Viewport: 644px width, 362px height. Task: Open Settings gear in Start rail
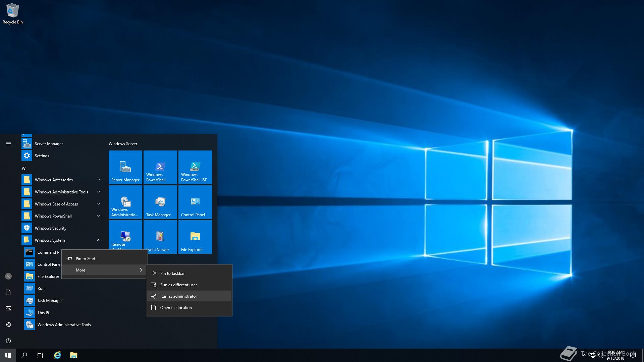pos(8,324)
